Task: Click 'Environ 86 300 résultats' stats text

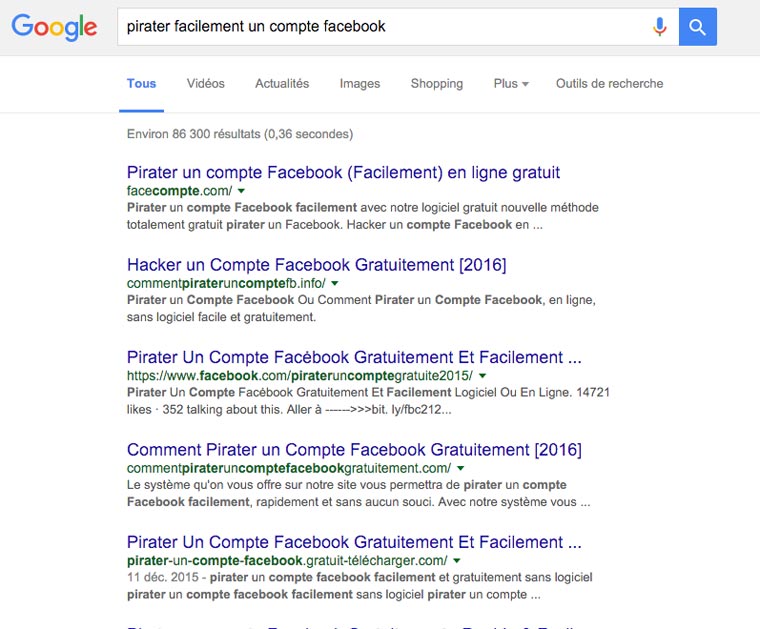Action: tap(240, 134)
